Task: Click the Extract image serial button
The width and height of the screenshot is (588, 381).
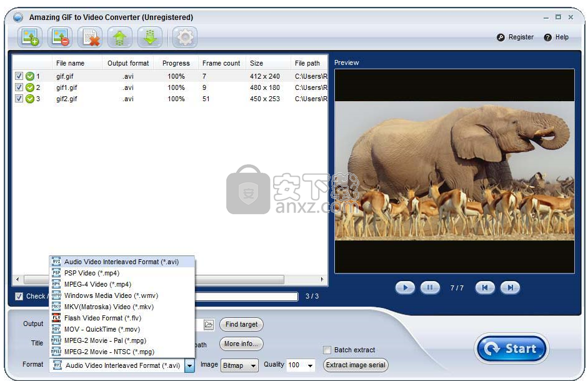Action: pos(356,365)
